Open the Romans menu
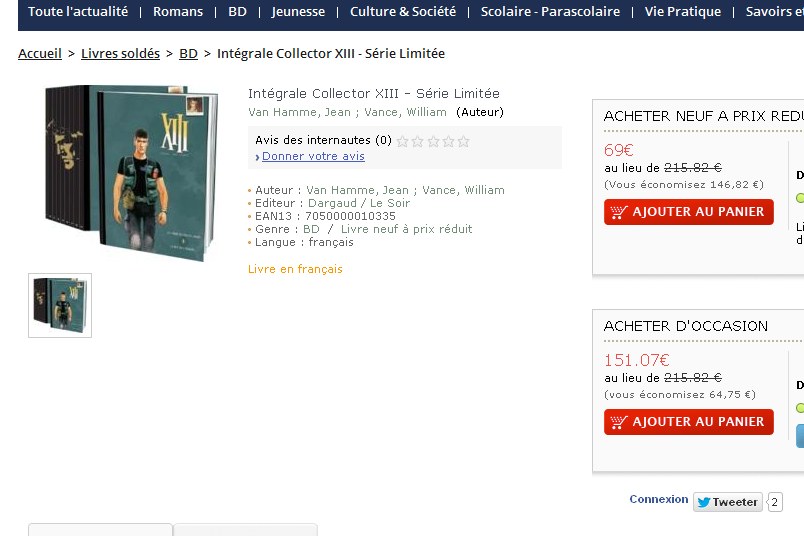Image resolution: width=804 pixels, height=536 pixels. click(178, 11)
